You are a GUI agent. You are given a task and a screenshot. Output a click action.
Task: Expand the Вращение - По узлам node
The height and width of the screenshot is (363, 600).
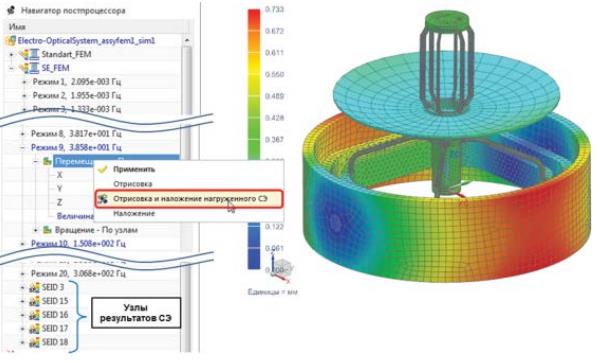[x=36, y=230]
